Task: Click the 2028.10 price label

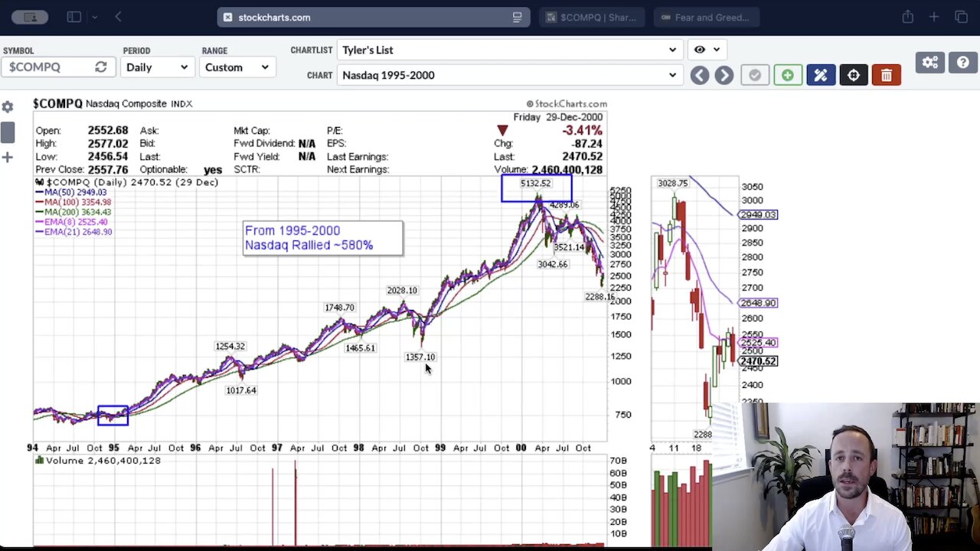Action: point(402,291)
